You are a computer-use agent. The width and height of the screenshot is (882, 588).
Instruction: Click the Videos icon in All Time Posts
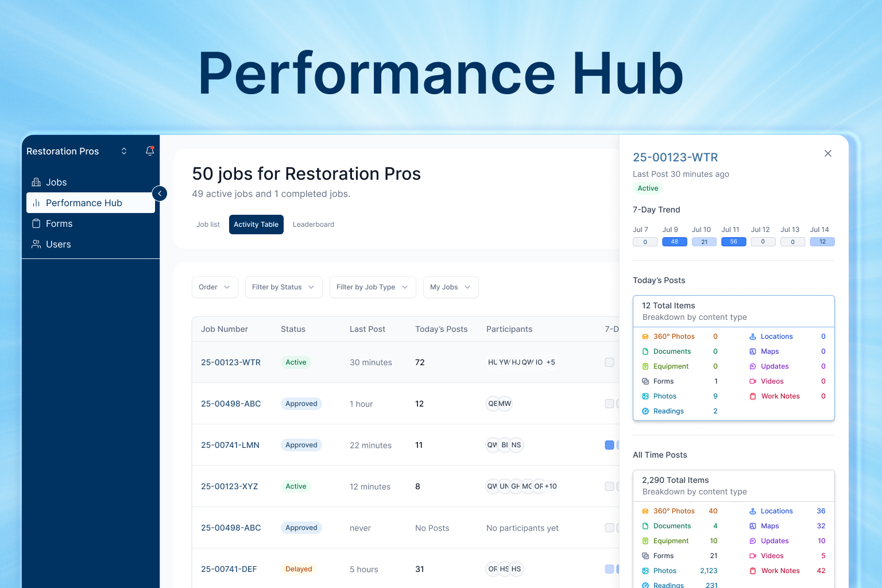coord(753,556)
